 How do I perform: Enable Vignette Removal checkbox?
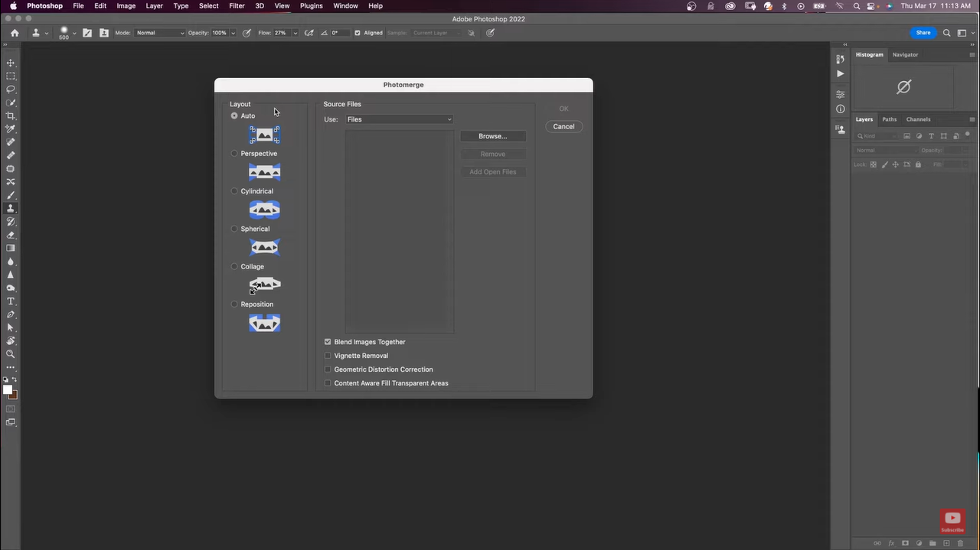328,356
